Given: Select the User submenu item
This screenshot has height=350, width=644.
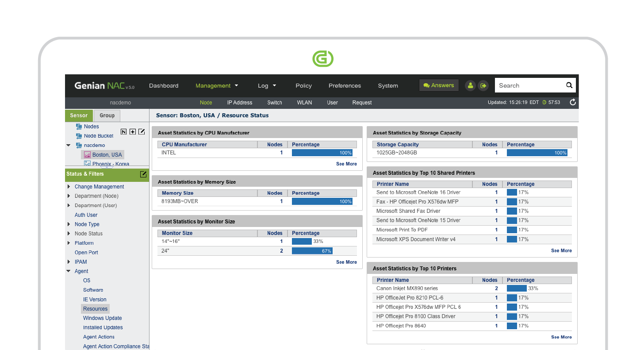Looking at the screenshot, I should pyautogui.click(x=332, y=103).
